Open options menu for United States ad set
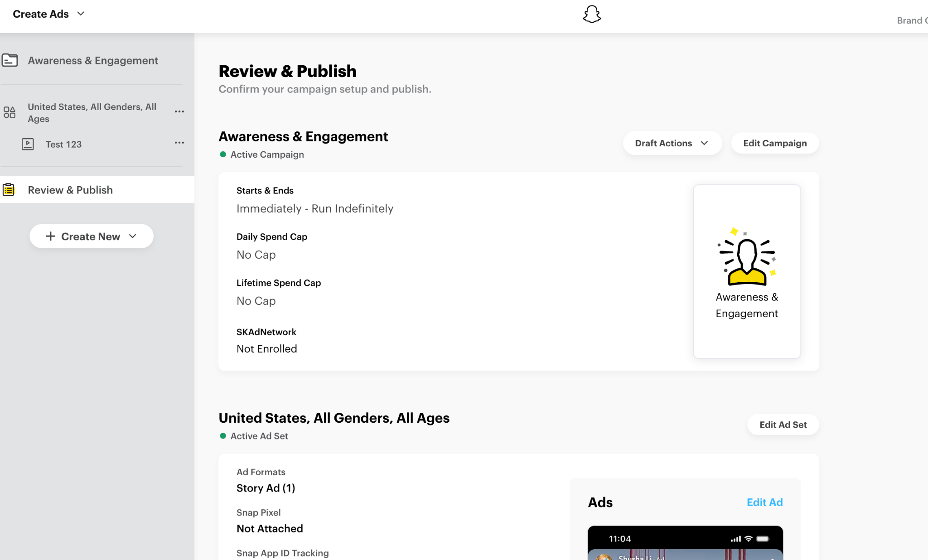928x560 pixels. [179, 111]
